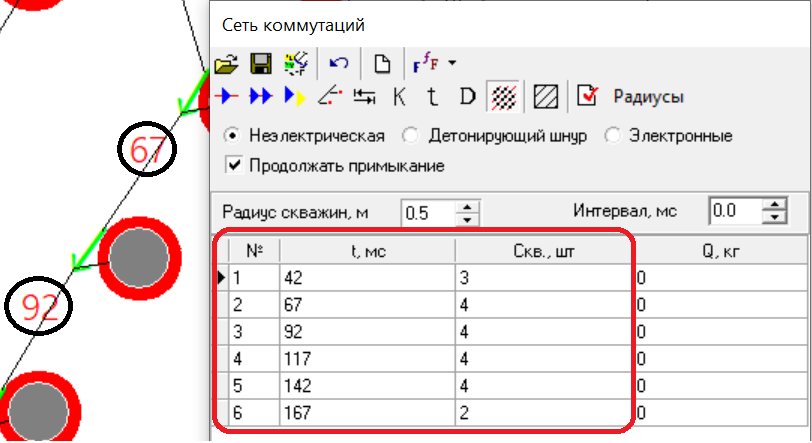
Task: Increase Радиус скважин with up arrow
Action: click(x=468, y=207)
